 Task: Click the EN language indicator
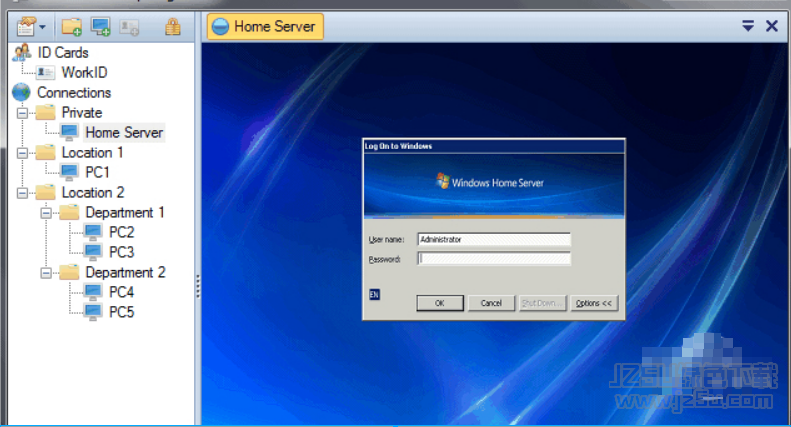pyautogui.click(x=374, y=294)
